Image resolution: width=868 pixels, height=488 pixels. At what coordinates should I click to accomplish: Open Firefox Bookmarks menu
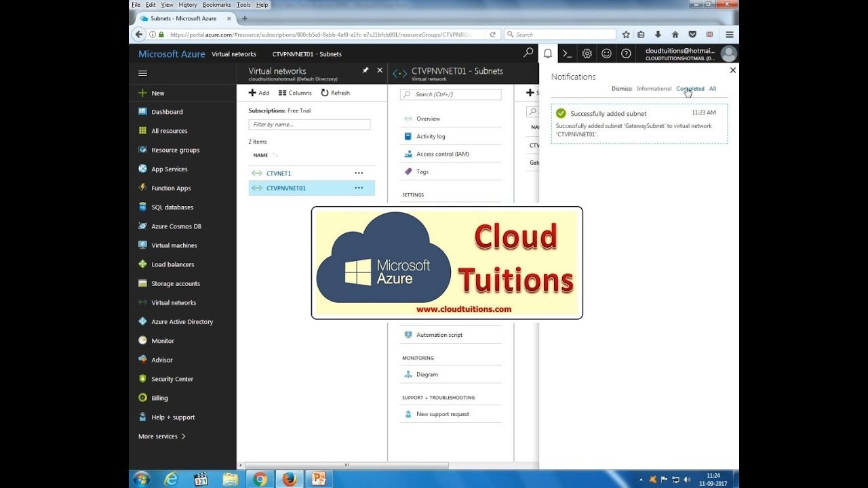pos(216,5)
